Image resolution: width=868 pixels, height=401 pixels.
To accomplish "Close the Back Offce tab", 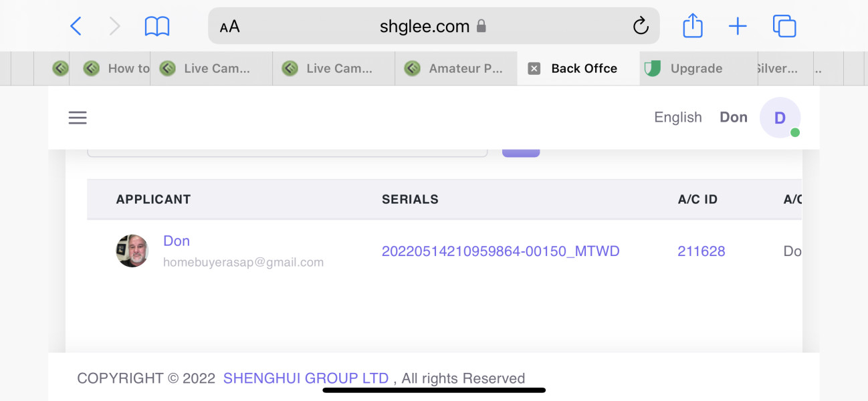I will (534, 69).
